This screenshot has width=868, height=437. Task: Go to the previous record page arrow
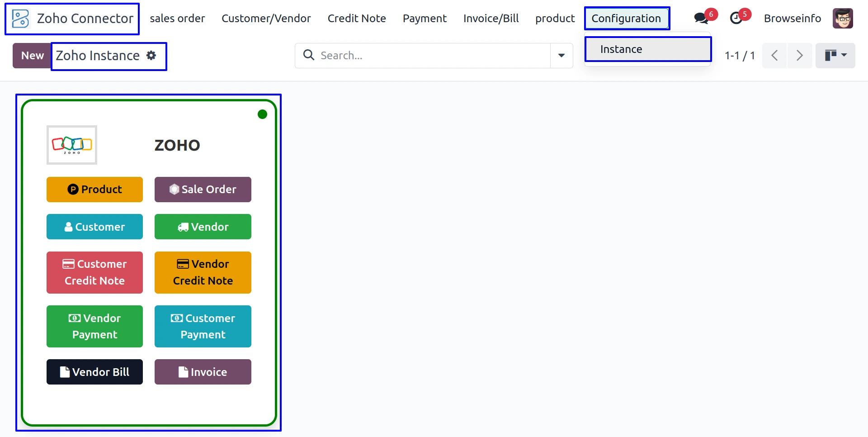pos(774,56)
